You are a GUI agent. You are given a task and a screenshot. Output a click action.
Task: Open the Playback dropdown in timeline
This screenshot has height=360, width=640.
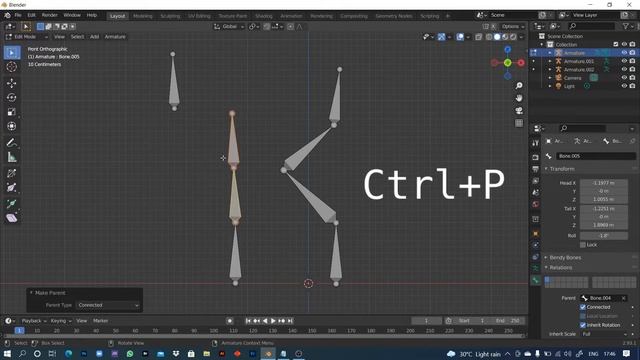(x=33, y=321)
